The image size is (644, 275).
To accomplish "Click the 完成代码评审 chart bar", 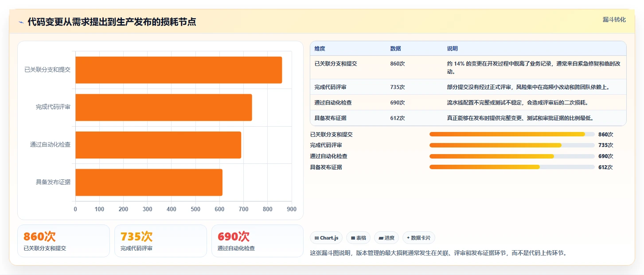I will click(x=164, y=107).
